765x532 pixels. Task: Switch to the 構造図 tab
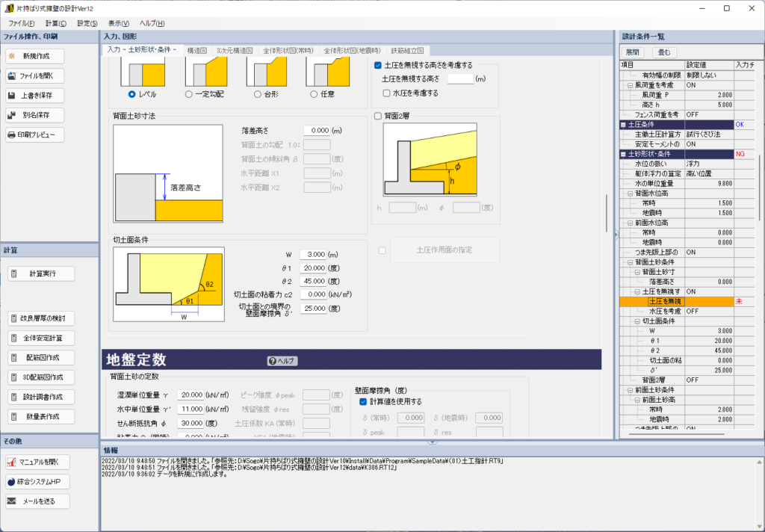[x=197, y=50]
